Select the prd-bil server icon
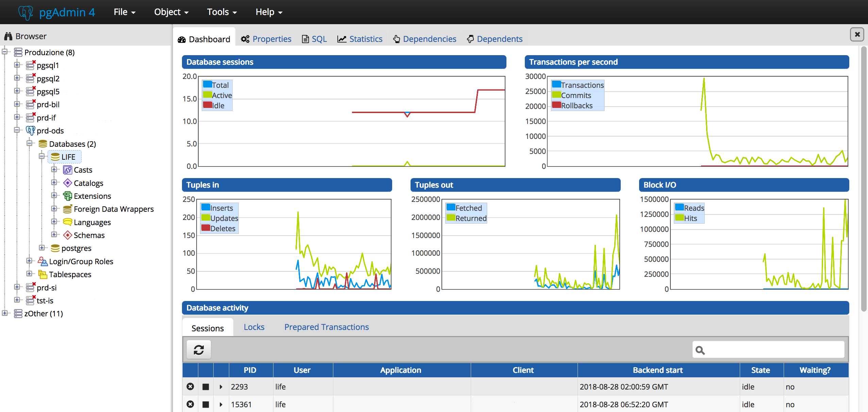 click(31, 104)
